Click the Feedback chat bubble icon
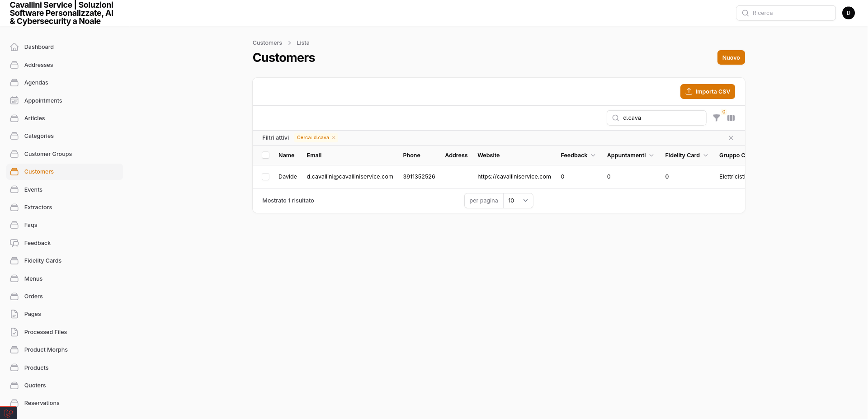868x419 pixels. [x=14, y=243]
